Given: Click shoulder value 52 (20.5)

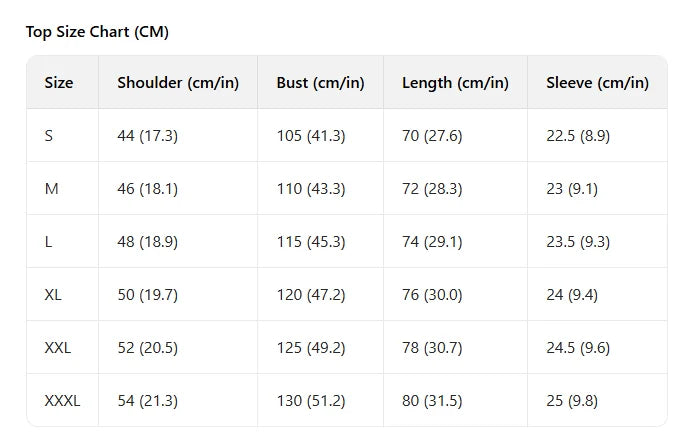Looking at the screenshot, I should coord(147,348).
